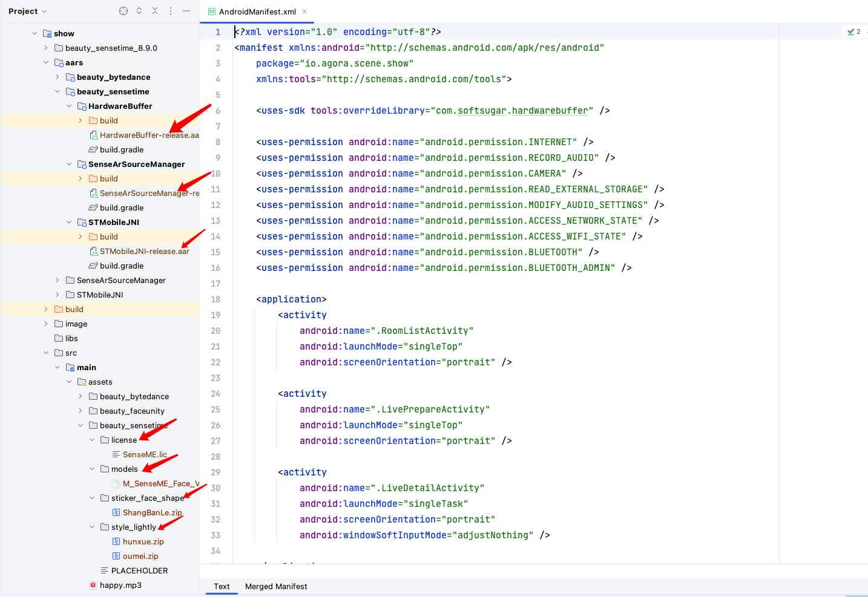Select the sticker_face_shape folder
This screenshot has height=597, width=868.
pos(148,498)
